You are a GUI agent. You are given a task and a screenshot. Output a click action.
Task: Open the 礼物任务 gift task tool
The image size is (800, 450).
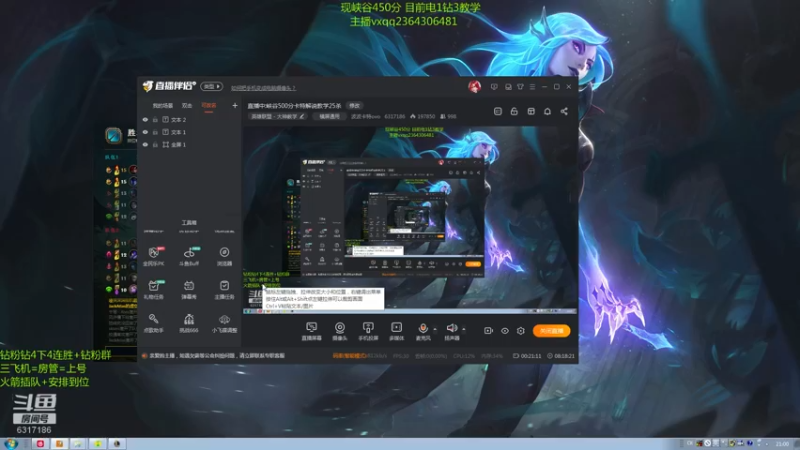pos(154,290)
